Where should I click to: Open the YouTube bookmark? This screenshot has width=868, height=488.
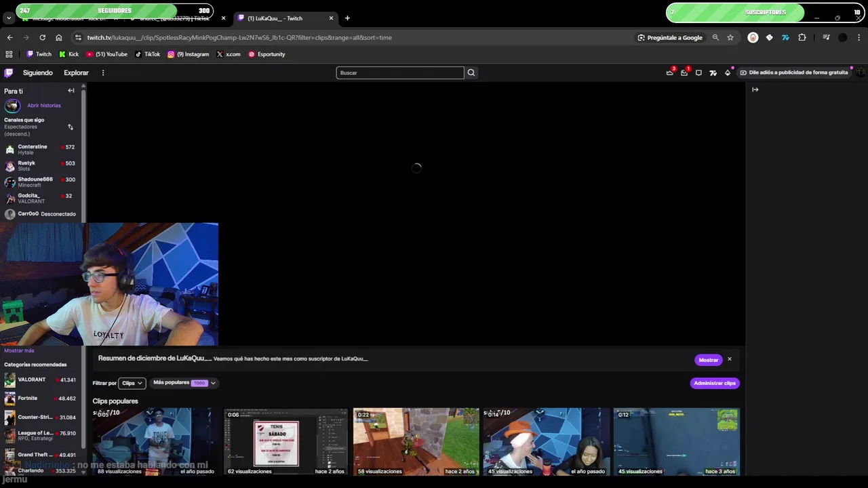click(x=106, y=54)
